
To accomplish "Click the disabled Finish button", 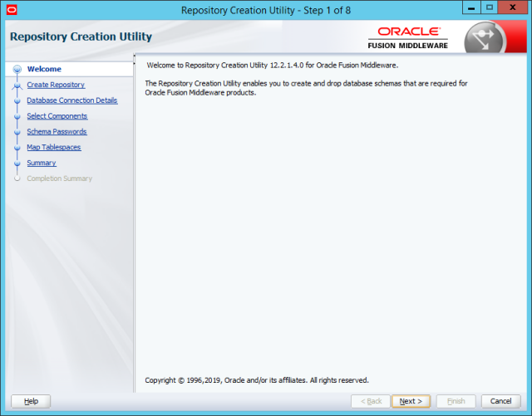I will [456, 401].
